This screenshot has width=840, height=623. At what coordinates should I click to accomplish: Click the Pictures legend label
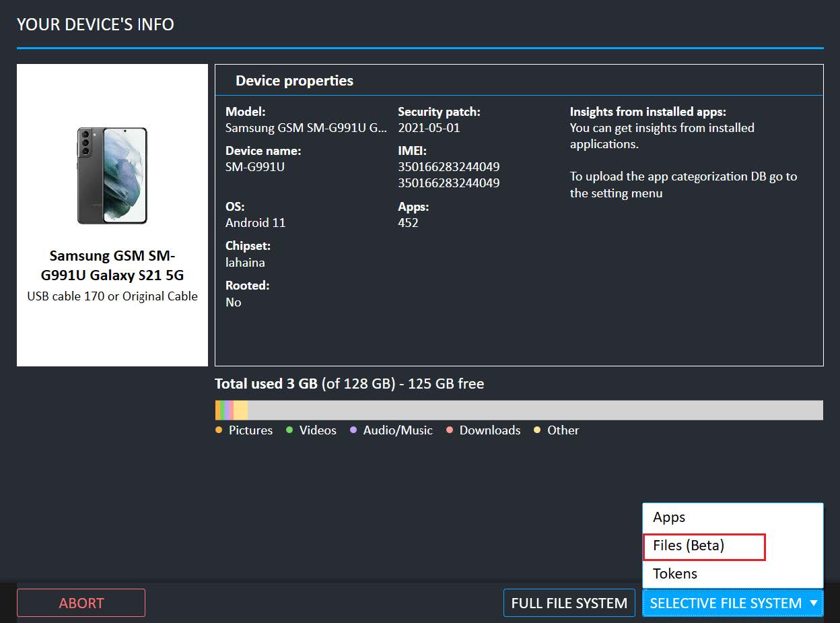click(250, 430)
